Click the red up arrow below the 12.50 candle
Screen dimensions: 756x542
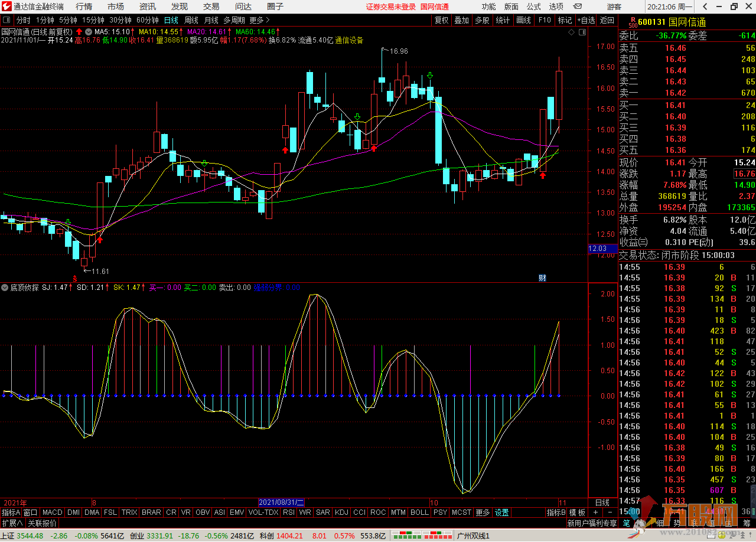tap(100, 239)
